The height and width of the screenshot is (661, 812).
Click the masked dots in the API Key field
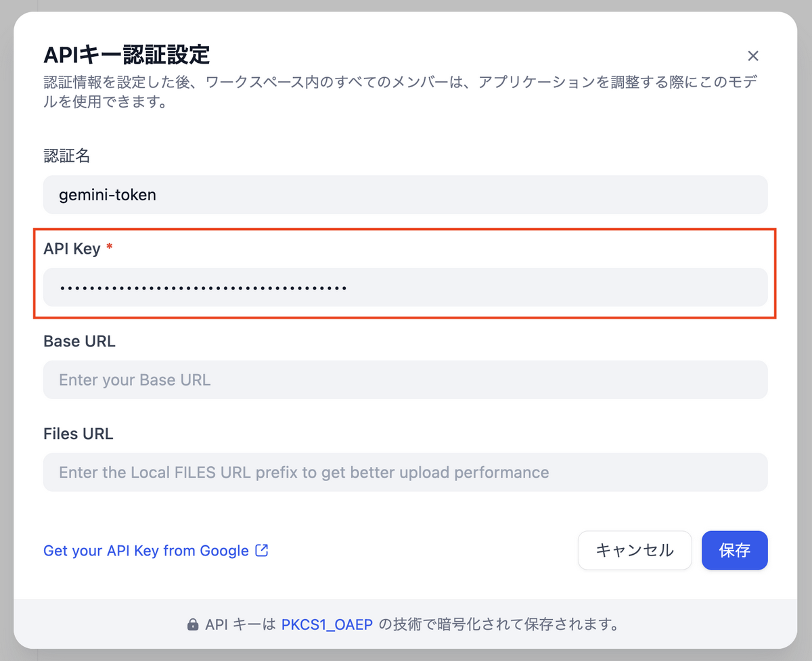[196, 287]
